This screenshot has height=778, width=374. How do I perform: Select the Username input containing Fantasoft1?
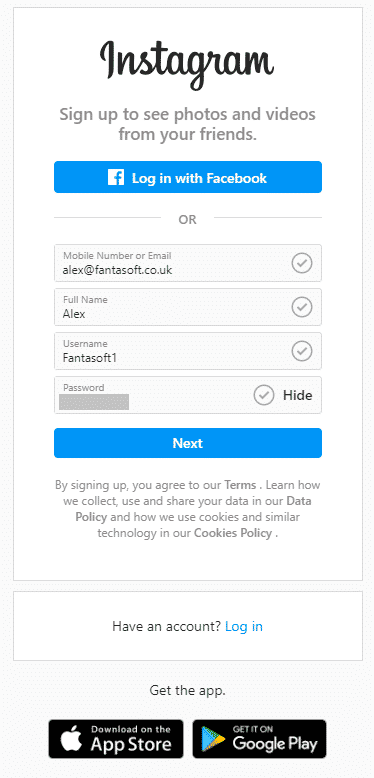(x=188, y=351)
